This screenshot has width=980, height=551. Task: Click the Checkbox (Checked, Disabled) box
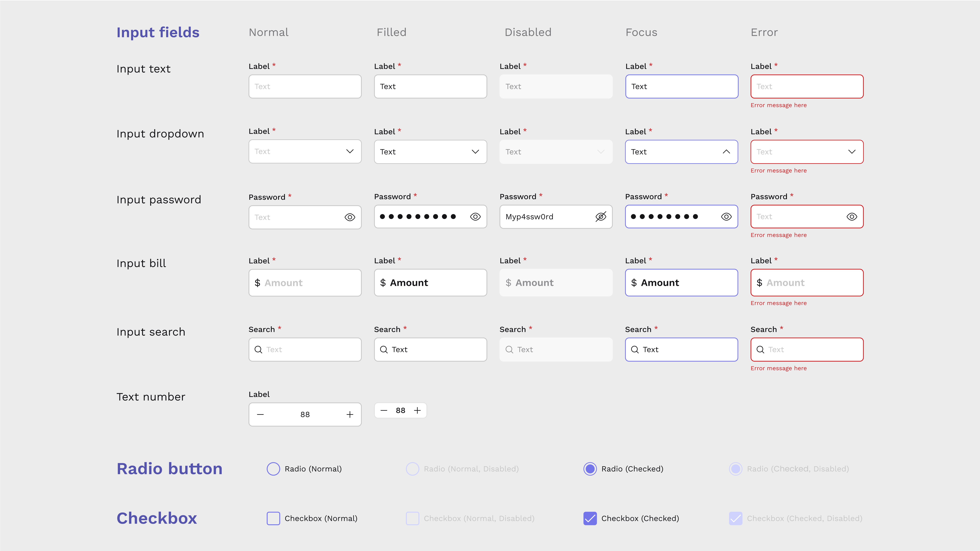point(736,518)
